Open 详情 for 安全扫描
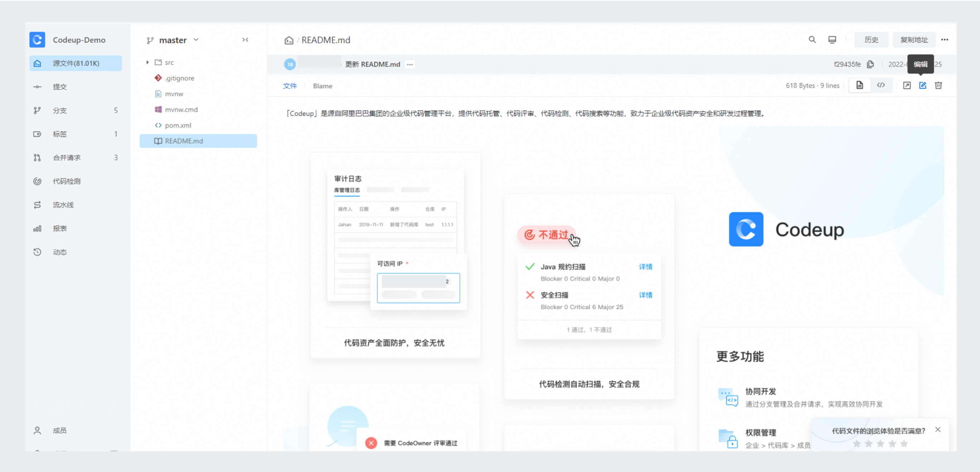 click(645, 295)
